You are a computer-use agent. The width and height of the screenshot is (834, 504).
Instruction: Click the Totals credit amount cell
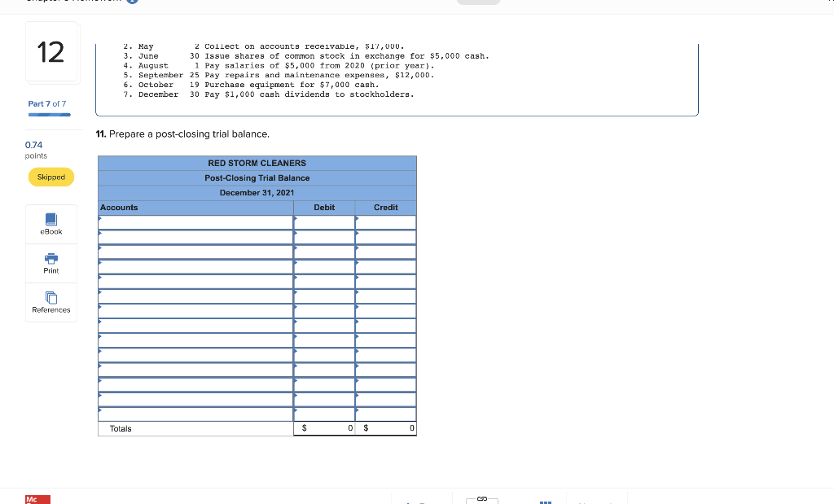pos(385,428)
